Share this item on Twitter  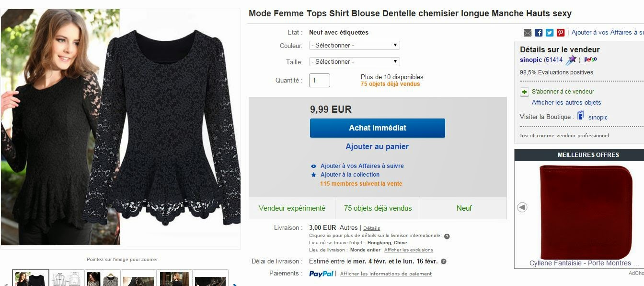(x=550, y=33)
